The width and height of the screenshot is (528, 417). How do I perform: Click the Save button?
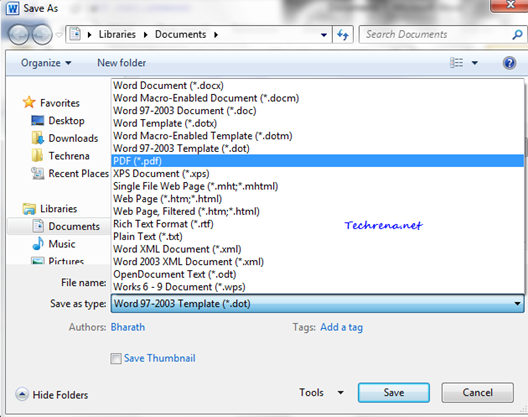point(394,392)
